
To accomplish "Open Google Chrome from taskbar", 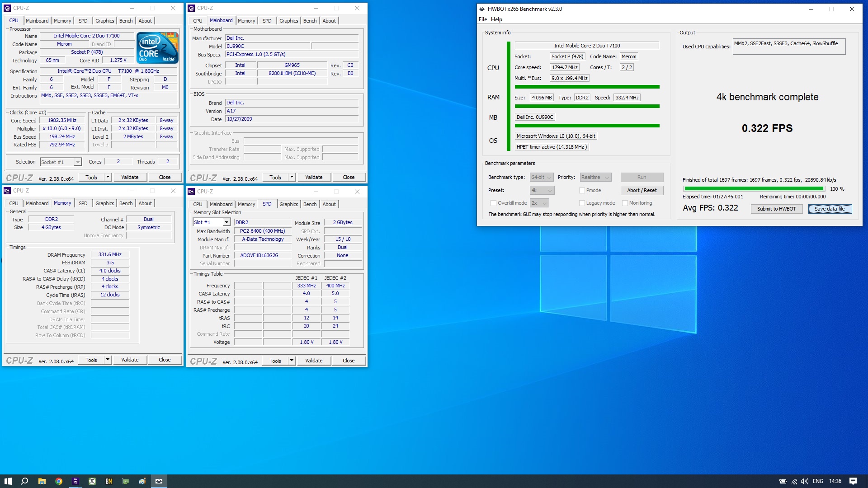I will 58,481.
